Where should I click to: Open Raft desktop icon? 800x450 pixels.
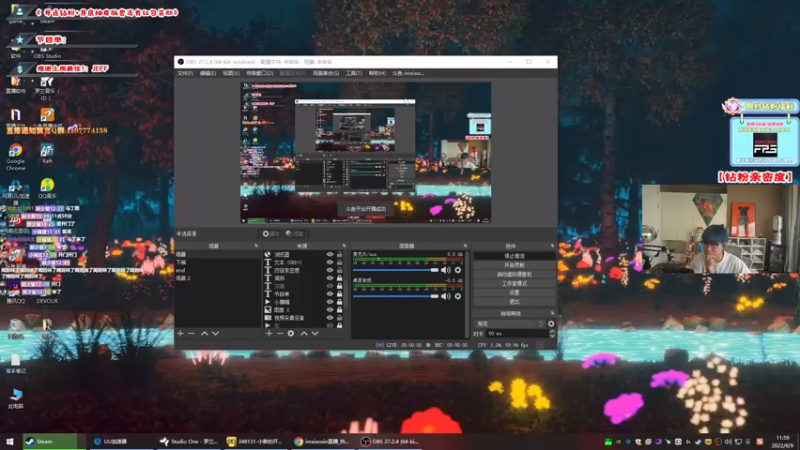47,153
